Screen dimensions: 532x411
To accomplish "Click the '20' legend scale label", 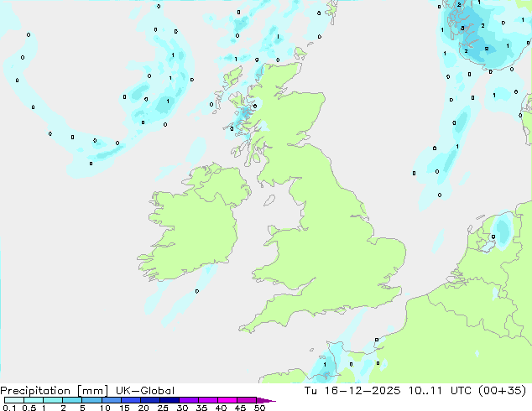I will (143, 408).
